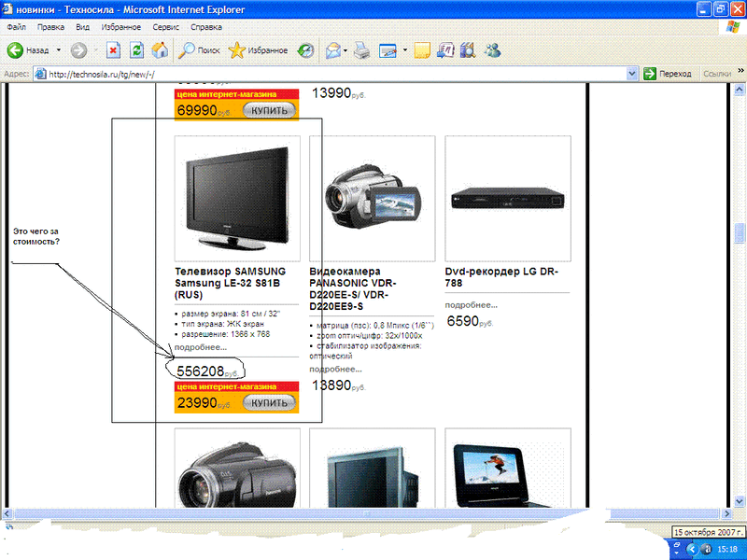This screenshot has width=747, height=560.
Task: Click the tray expand arrow icon
Action: coord(692,549)
